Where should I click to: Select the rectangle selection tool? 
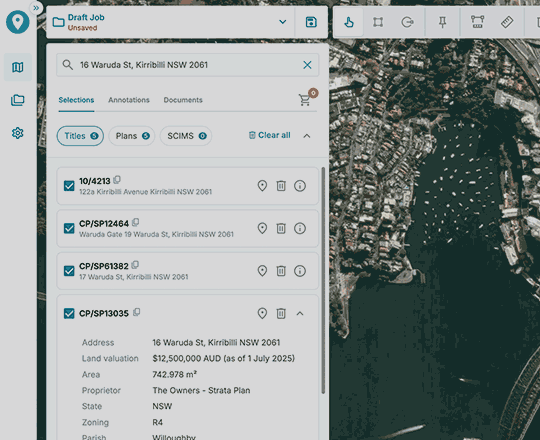tap(378, 22)
